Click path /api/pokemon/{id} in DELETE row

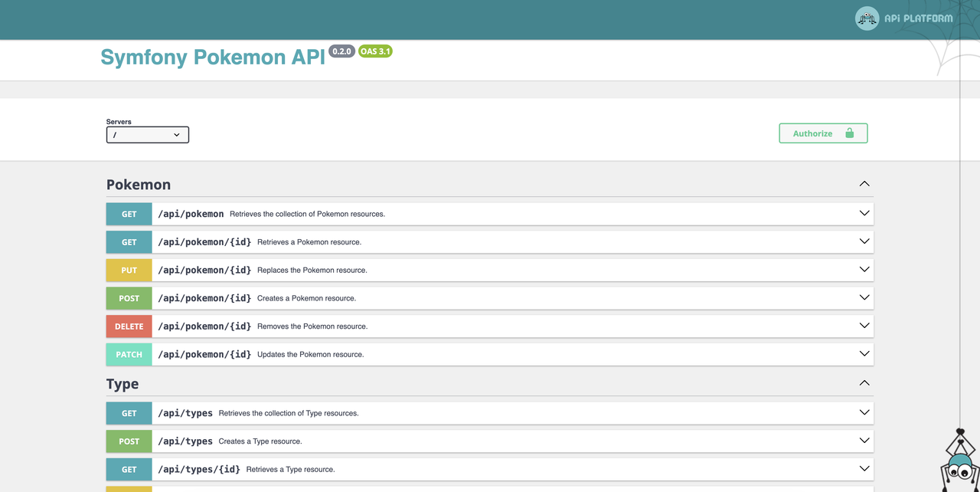204,326
